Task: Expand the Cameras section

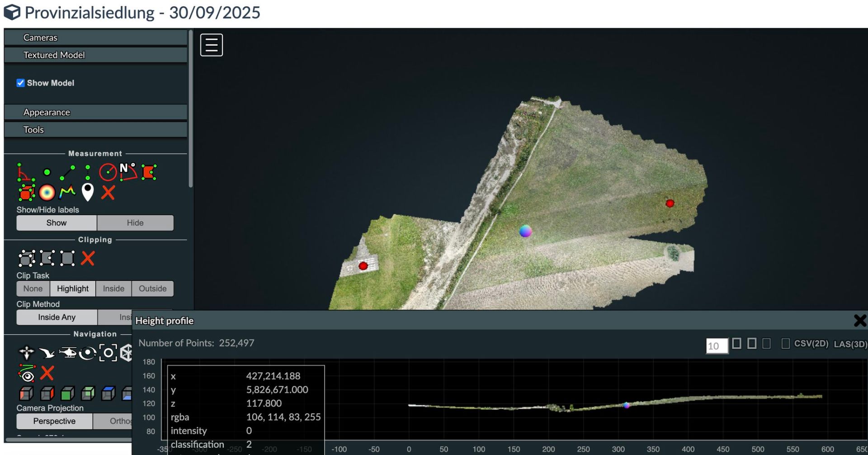Action: [x=40, y=38]
